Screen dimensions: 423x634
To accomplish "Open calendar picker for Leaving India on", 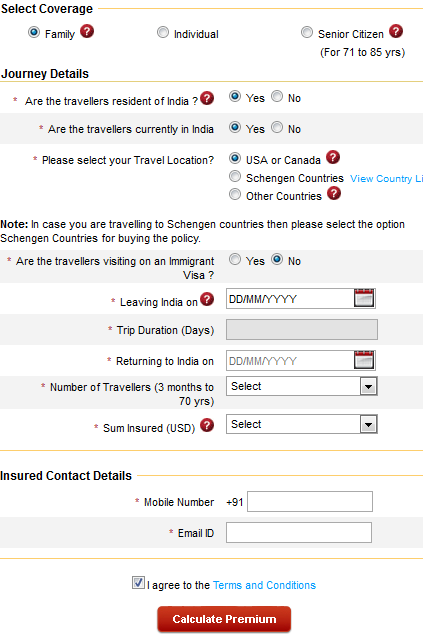I will coord(364,298).
